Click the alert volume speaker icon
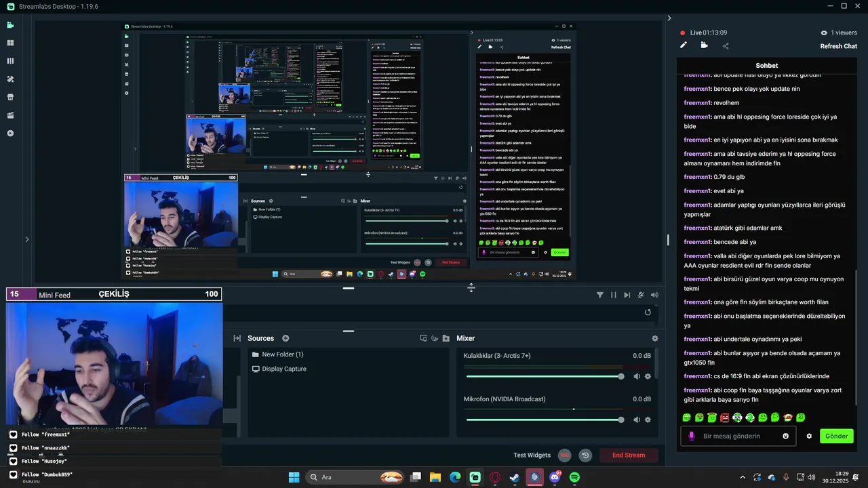This screenshot has width=868, height=488. (654, 295)
